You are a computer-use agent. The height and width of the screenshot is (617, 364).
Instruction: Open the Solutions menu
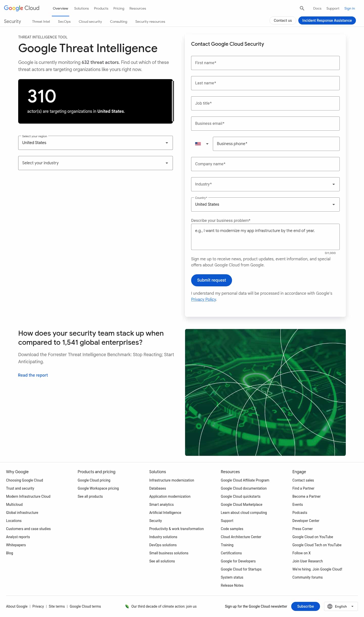[81, 8]
